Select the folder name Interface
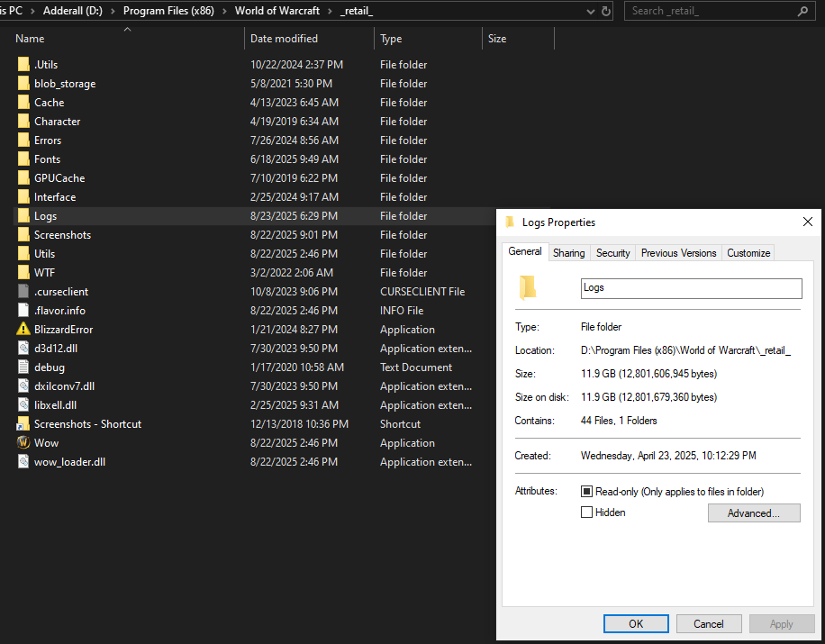The height and width of the screenshot is (644, 825). pos(55,196)
